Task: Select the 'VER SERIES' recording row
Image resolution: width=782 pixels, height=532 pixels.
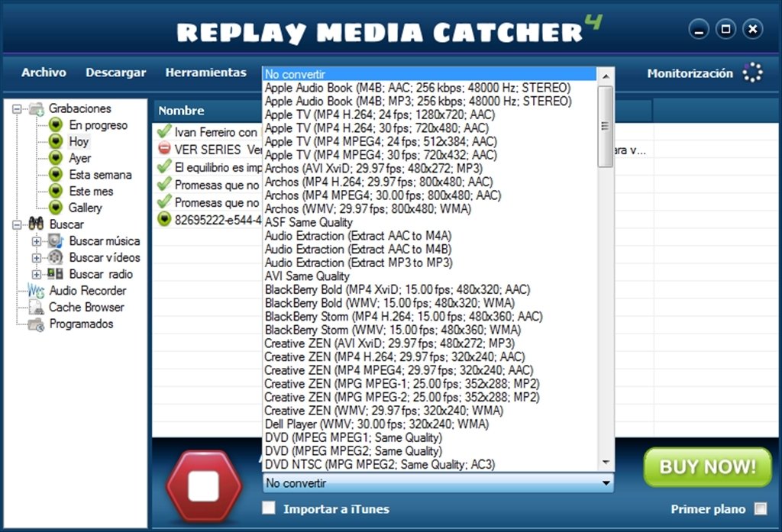Action: point(208,149)
